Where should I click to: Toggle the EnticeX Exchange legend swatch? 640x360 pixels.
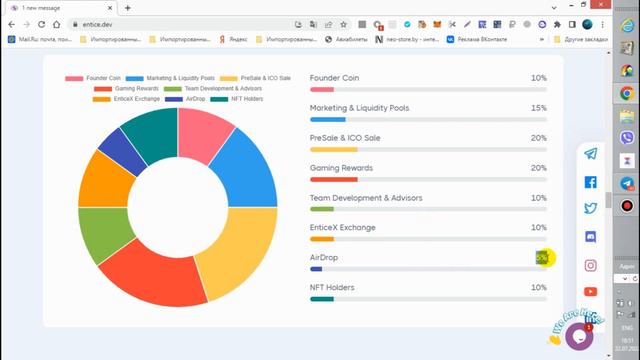coord(102,99)
